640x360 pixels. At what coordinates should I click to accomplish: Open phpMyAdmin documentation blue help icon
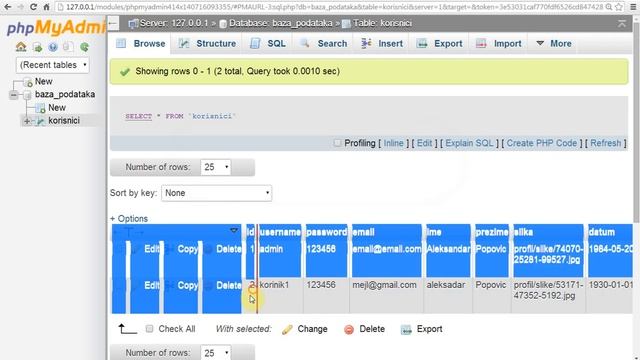point(53,47)
